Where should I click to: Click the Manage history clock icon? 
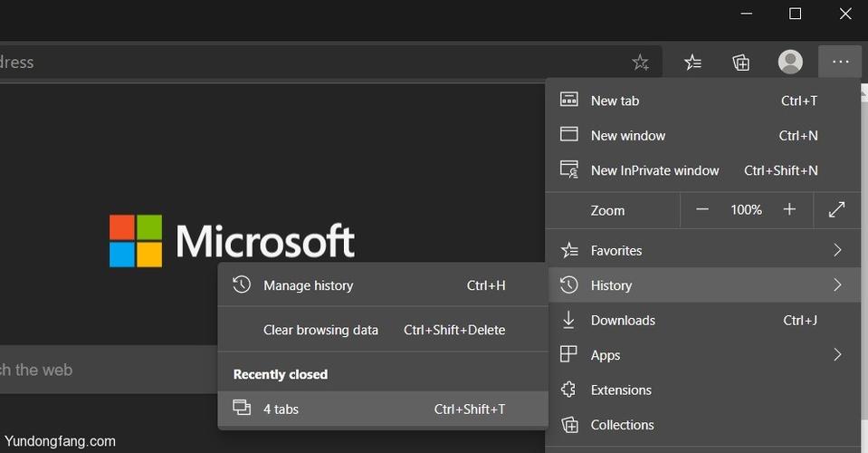point(242,284)
